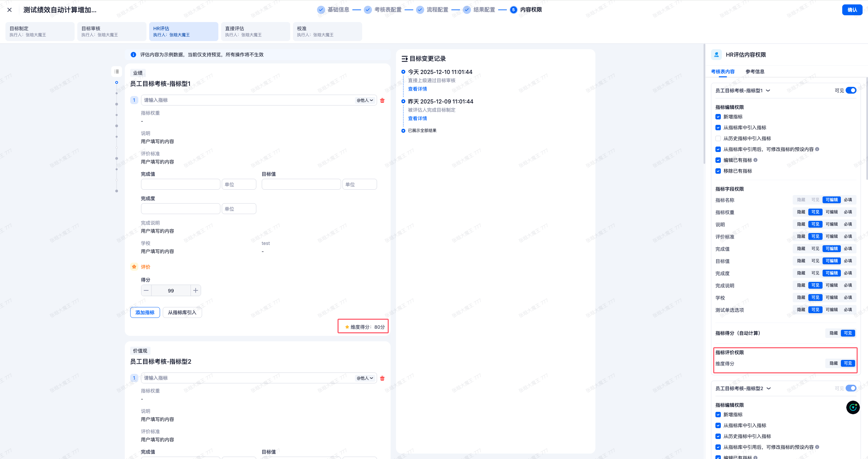This screenshot has height=459, width=868.
Task: Open the floating assistant icon at bottom right
Action: (853, 407)
